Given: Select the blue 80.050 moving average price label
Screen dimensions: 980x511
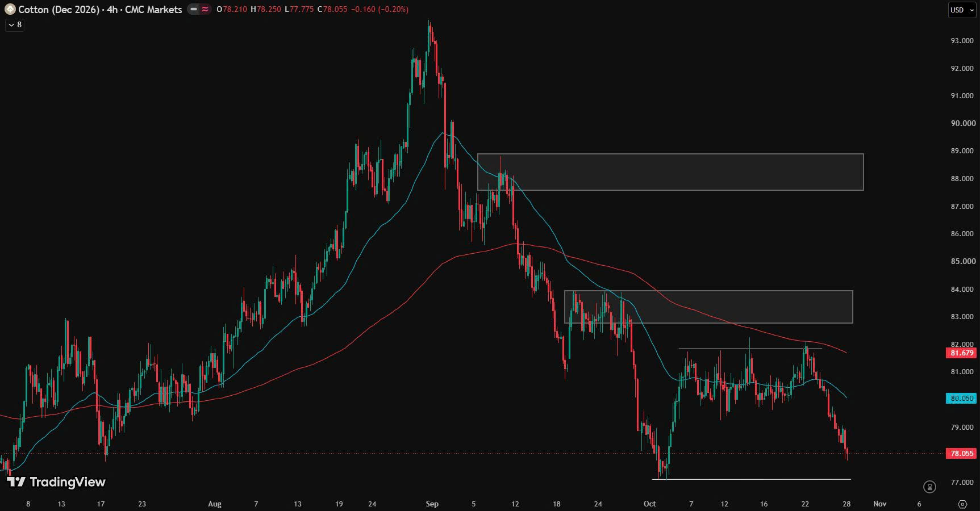Looking at the screenshot, I should click(962, 399).
